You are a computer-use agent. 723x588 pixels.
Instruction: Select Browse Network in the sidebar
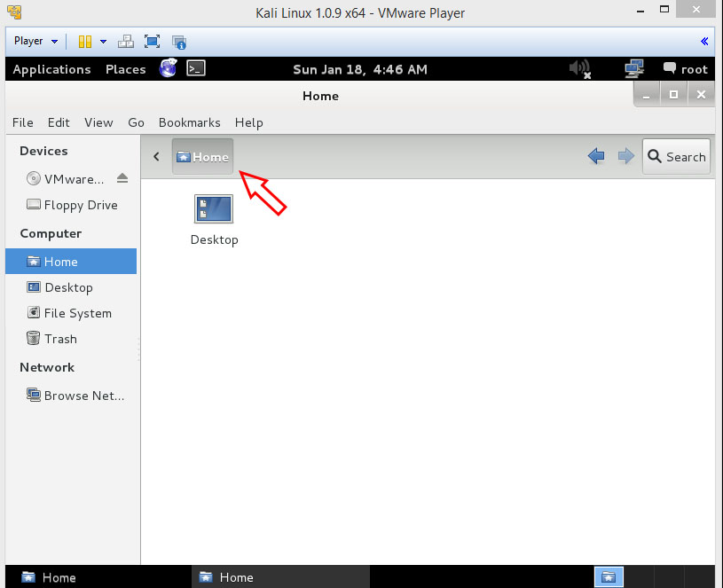pyautogui.click(x=75, y=396)
